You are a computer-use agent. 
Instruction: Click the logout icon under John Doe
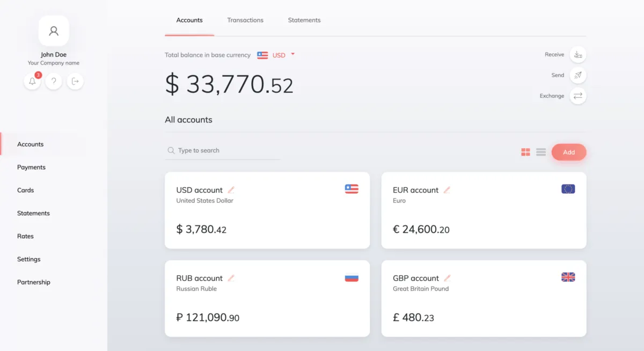point(75,82)
